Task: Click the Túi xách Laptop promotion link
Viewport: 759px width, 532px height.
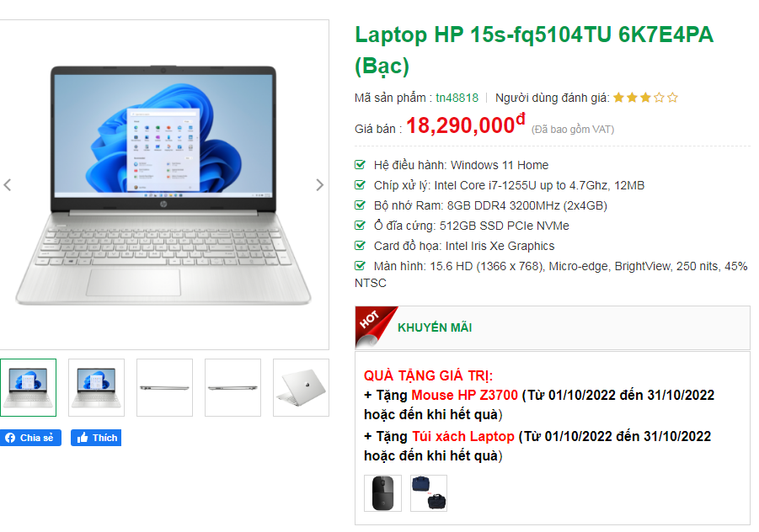Action: point(463,436)
